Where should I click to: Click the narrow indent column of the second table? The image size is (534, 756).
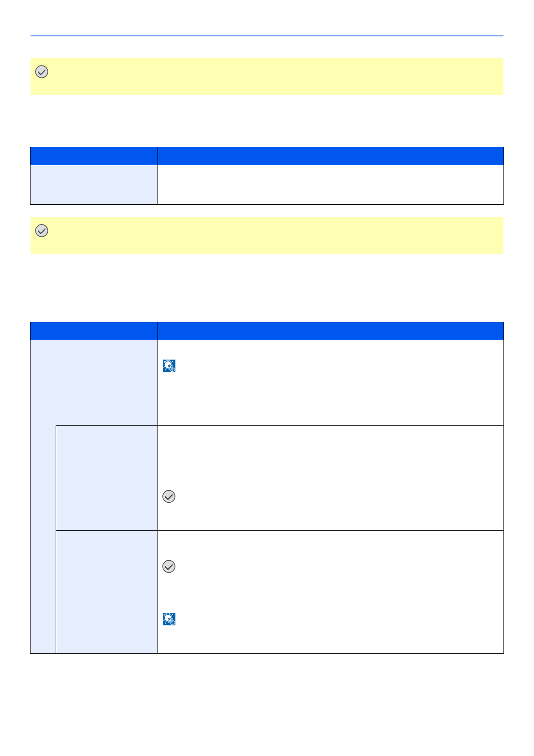tap(43, 539)
